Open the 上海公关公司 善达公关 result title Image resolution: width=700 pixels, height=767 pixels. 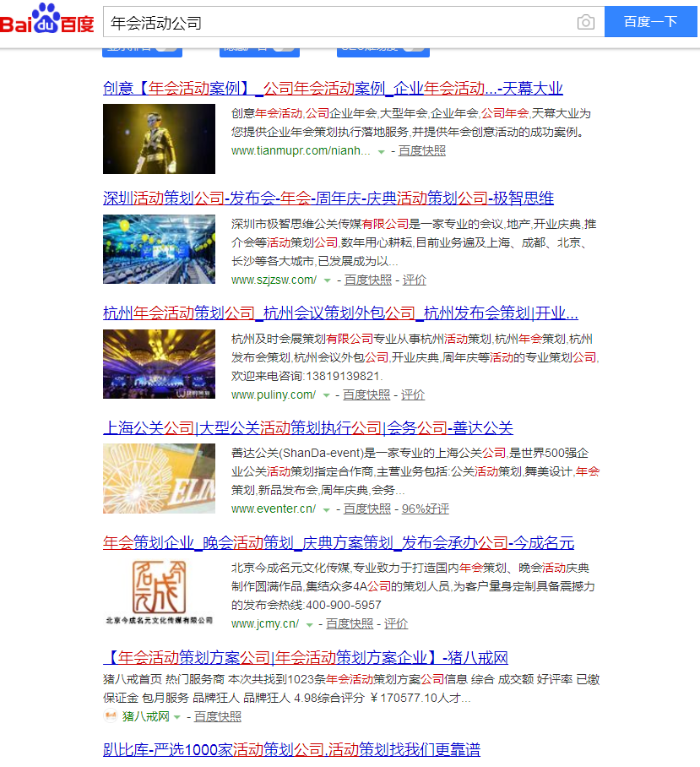(x=308, y=428)
